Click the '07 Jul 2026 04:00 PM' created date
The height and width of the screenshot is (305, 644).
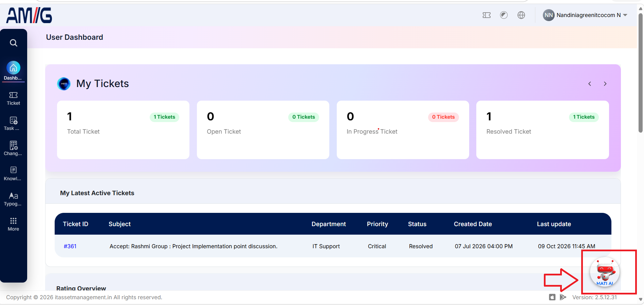point(484,246)
